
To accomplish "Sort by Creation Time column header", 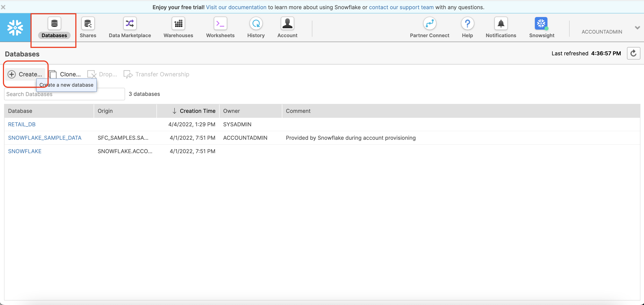I will (188, 111).
